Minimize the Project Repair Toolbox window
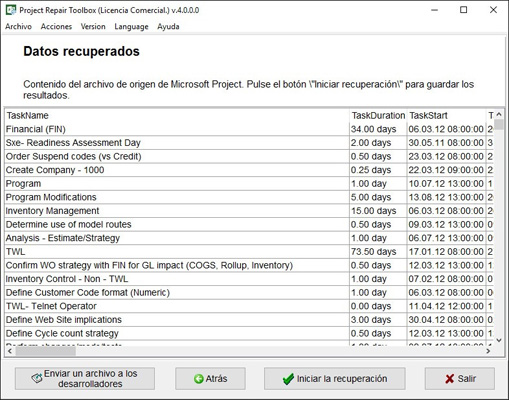Viewport: 509px width, 400px height. [x=434, y=10]
